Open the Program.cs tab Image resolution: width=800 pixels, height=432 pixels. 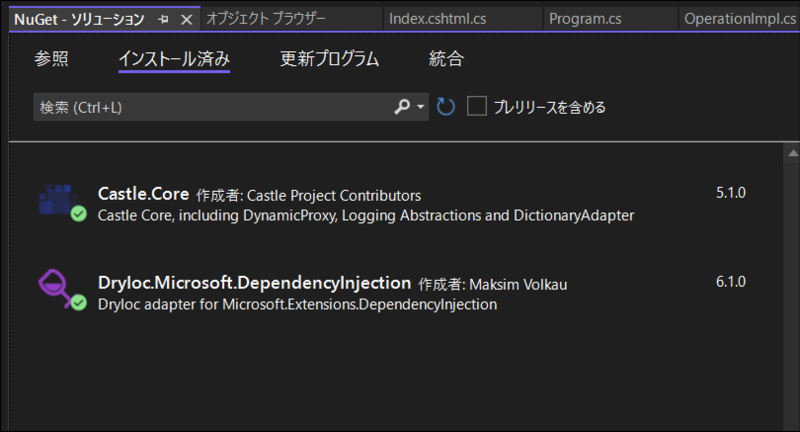click(585, 19)
